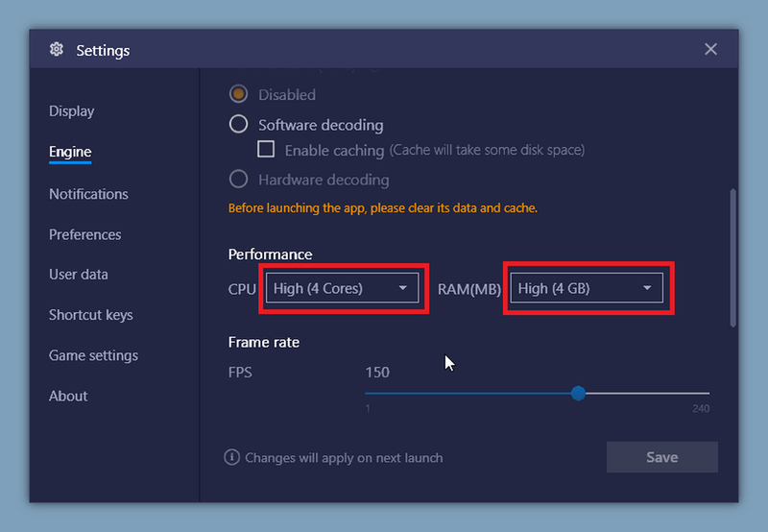This screenshot has width=768, height=532.
Task: Open the CPU cores dropdown
Action: pos(343,288)
